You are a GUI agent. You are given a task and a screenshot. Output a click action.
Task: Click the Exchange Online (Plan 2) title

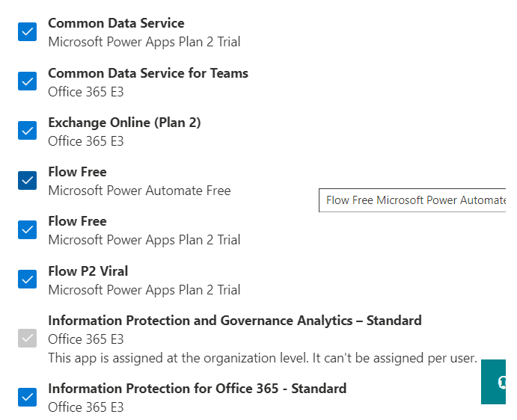124,123
